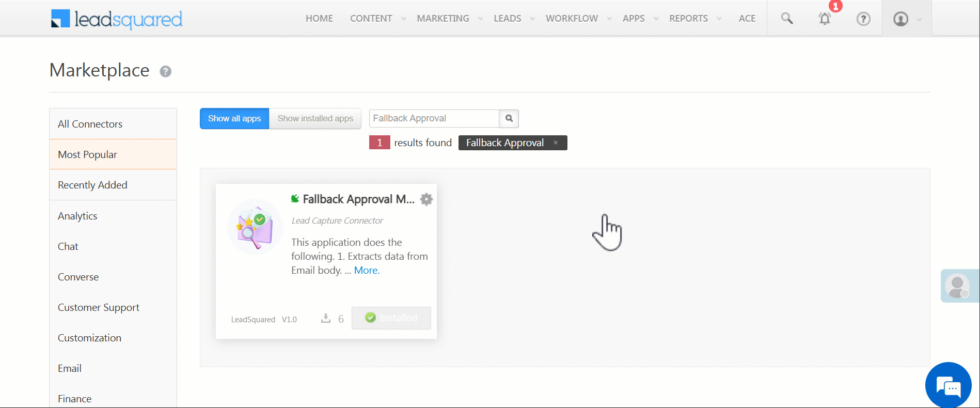Click the LeadSquared logo
The width and height of the screenshot is (980, 408).
[117, 19]
